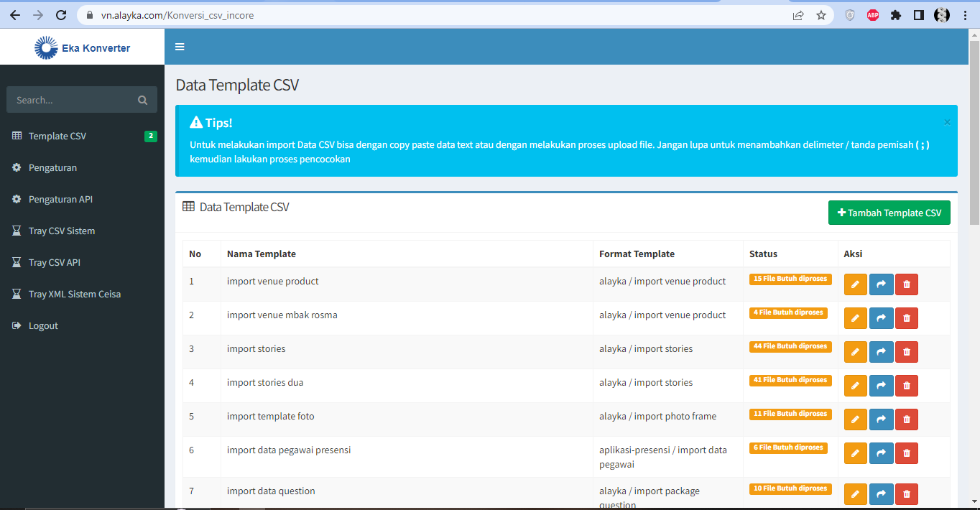Click the '41 File Butuh diproses' badge
980x510 pixels.
pos(790,380)
